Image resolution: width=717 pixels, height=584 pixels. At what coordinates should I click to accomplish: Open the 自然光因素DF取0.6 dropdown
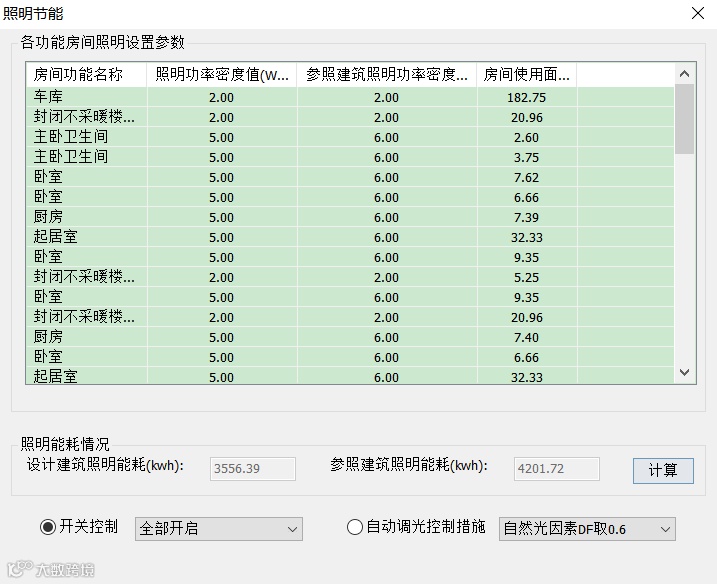point(587,529)
